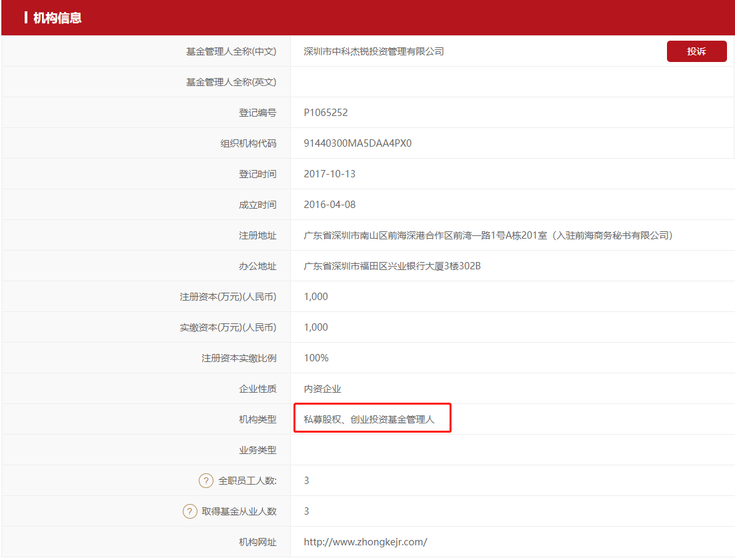Select the label 注册地址

[258, 235]
